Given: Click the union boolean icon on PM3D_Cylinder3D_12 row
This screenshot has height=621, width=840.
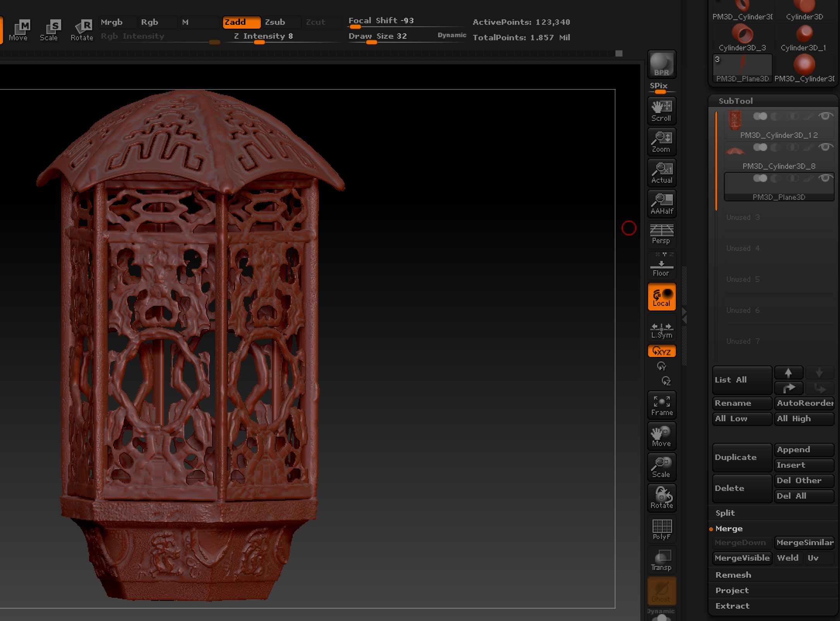Looking at the screenshot, I should pos(760,116).
